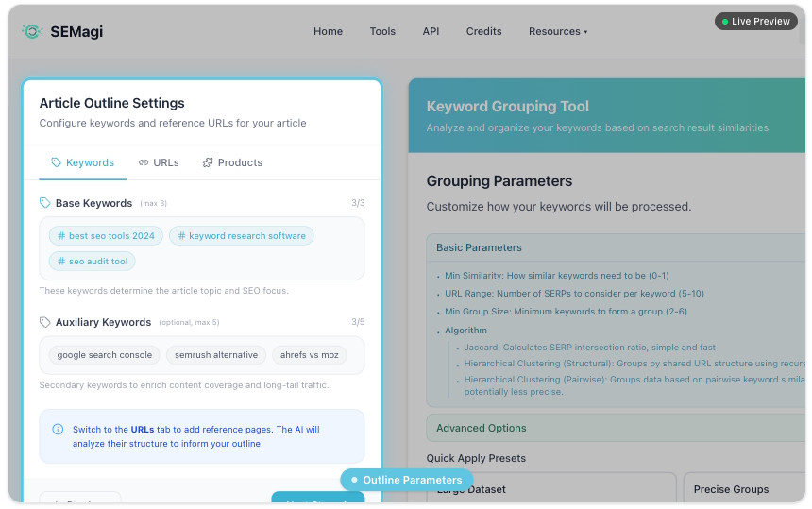Choose the Precise Groups preset card
Viewport: 812px width, 509px height.
pyautogui.click(x=744, y=488)
